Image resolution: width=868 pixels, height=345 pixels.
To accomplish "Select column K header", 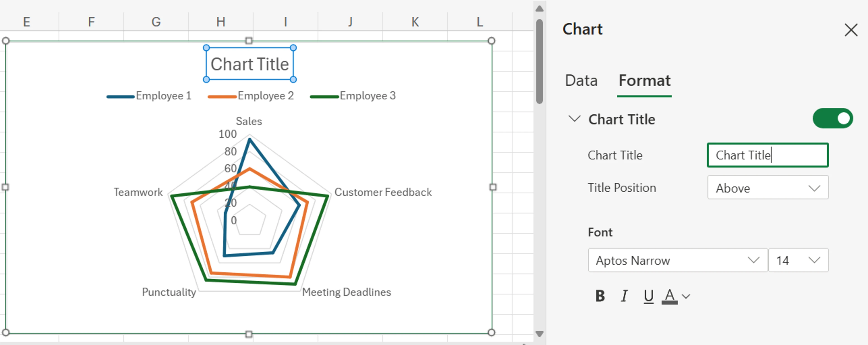I will click(x=415, y=22).
